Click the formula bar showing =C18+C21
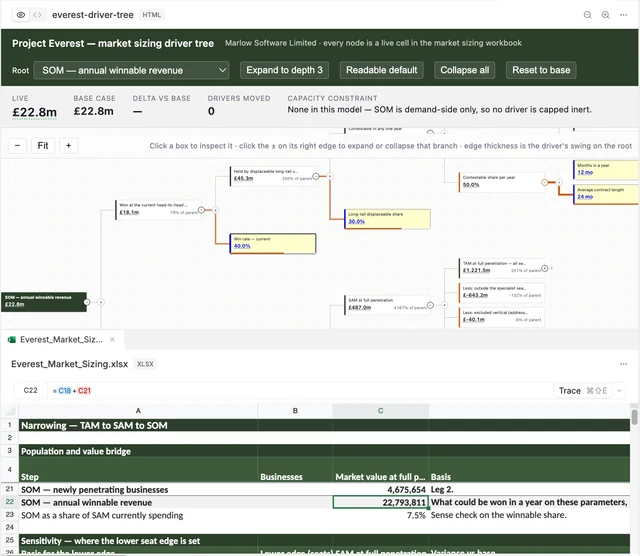The image size is (640, 556). [298, 391]
